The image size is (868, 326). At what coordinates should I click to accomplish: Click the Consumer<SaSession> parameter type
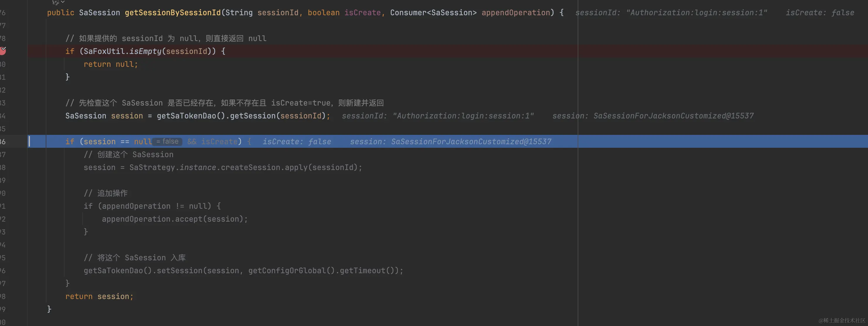pos(433,13)
